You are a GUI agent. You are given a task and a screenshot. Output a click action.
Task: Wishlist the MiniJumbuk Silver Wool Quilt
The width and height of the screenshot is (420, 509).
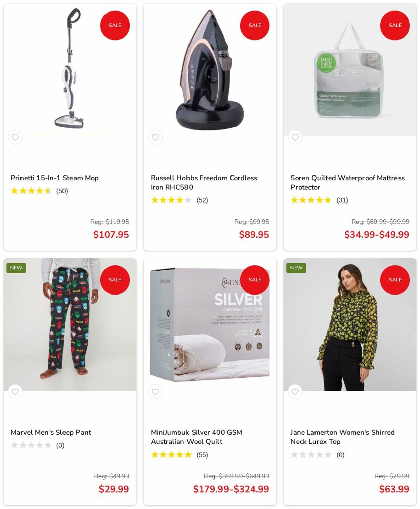155,392
